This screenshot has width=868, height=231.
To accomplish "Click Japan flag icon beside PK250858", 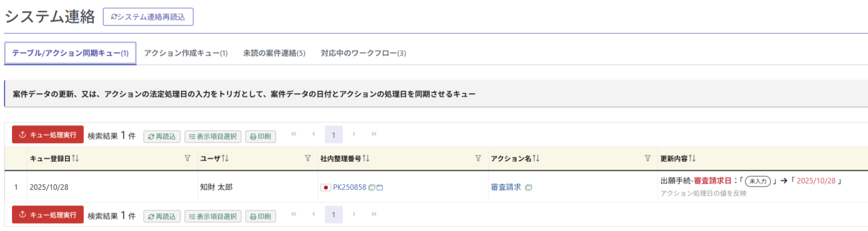I will [x=326, y=187].
